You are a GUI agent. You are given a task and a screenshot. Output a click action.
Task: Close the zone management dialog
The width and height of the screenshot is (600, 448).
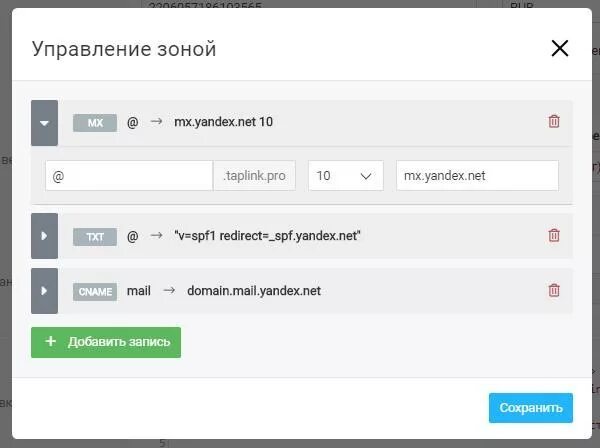[x=559, y=48]
